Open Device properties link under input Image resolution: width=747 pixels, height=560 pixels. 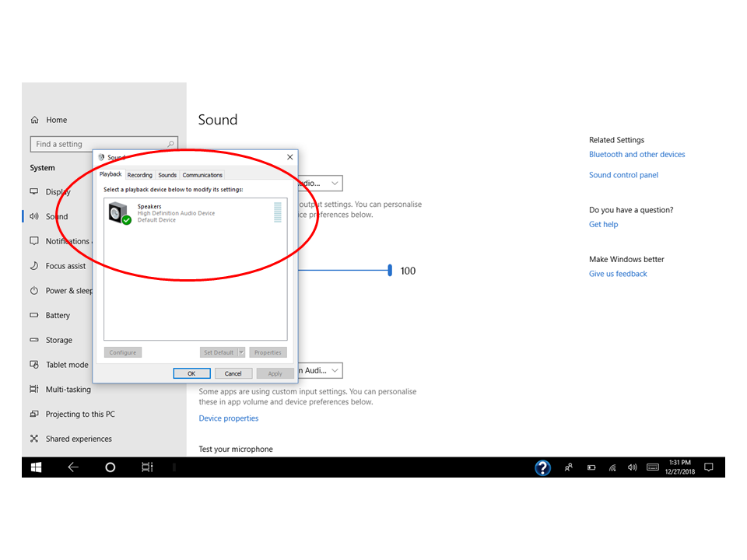tap(229, 418)
